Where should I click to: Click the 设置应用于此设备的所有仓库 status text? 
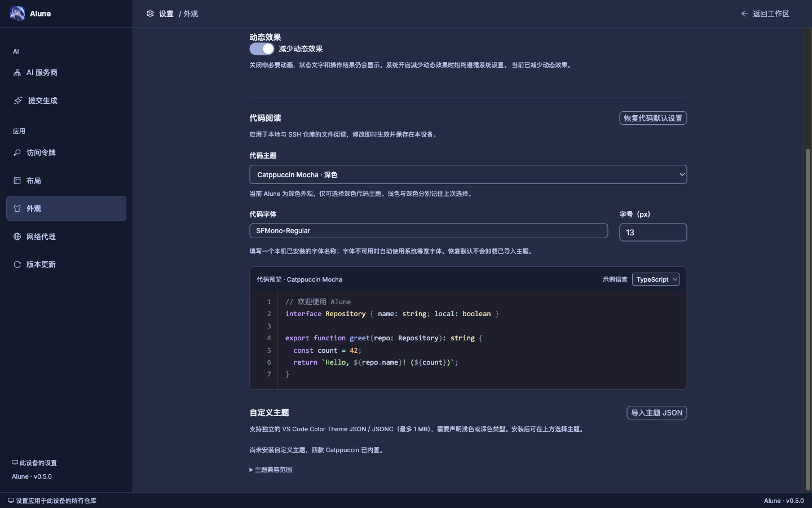56,501
